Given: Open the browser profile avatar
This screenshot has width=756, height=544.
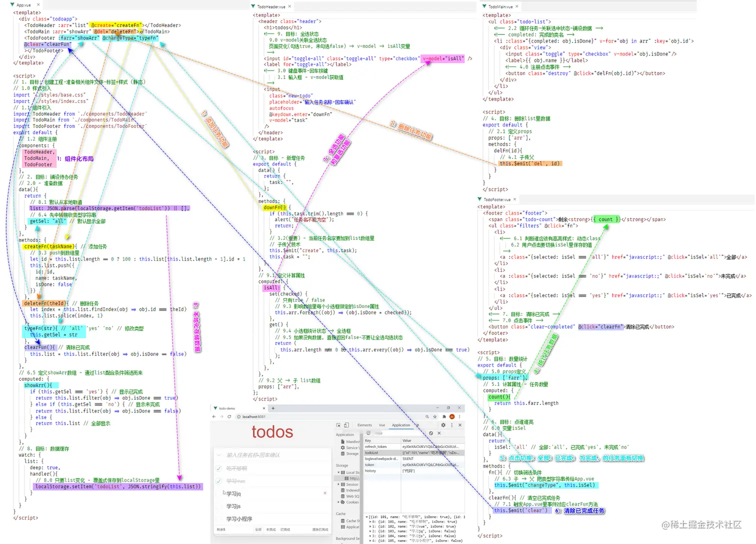Looking at the screenshot, I should pyautogui.click(x=452, y=416).
